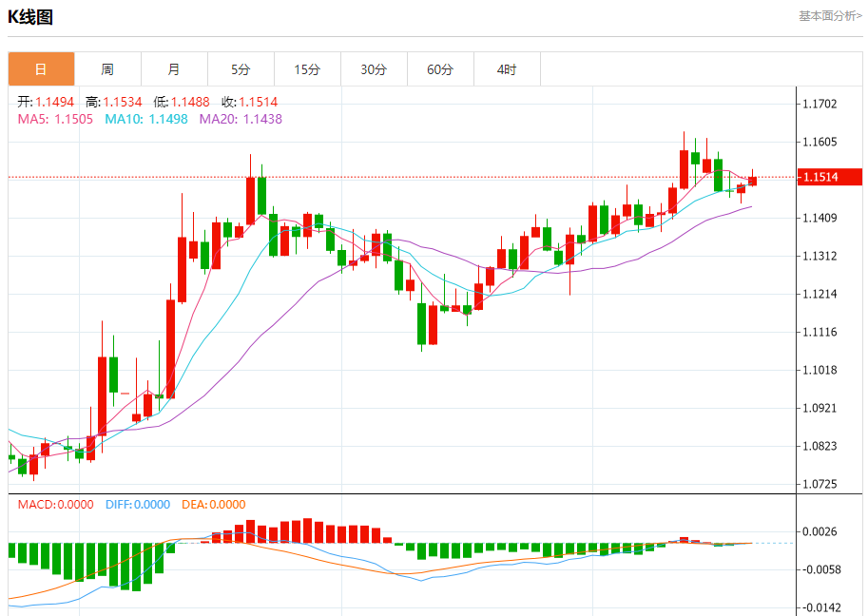Viewport: 868px width, 616px height.
Task: Switch to the 周 weekly tab
Action: (108, 69)
